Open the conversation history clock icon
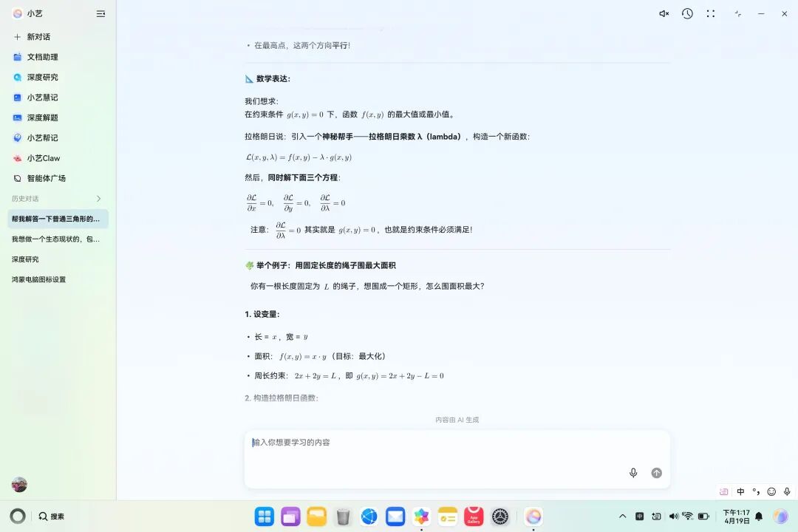The width and height of the screenshot is (798, 532). [x=686, y=13]
